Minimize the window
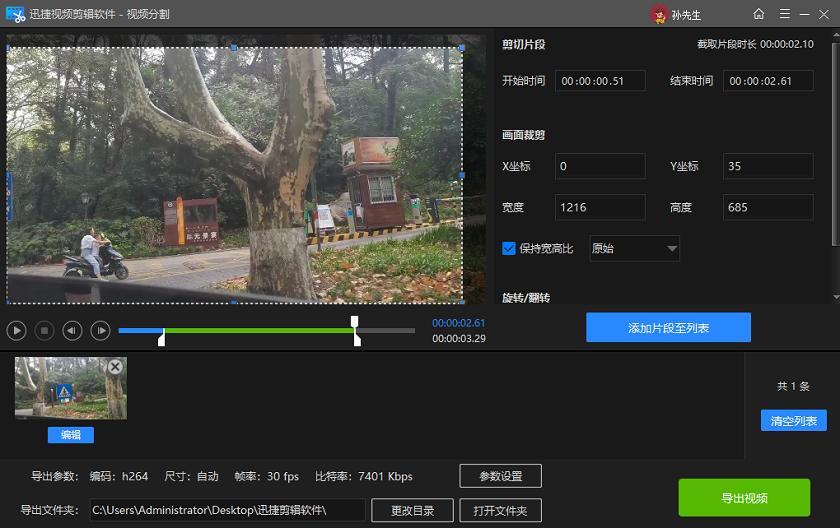Image resolution: width=840 pixels, height=528 pixels. (805, 14)
